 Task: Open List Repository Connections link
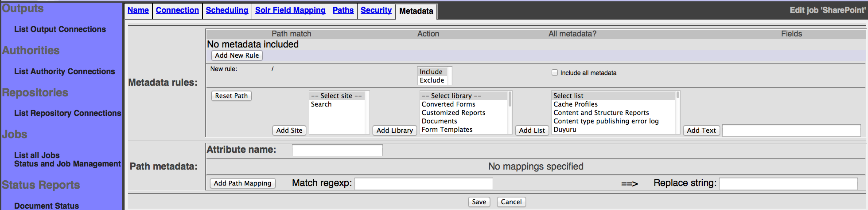pos(67,113)
